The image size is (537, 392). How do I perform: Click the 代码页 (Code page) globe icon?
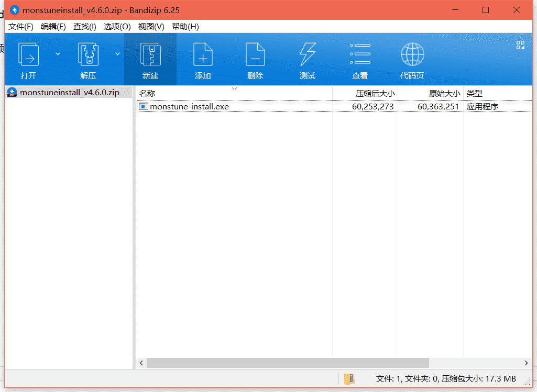tap(412, 54)
